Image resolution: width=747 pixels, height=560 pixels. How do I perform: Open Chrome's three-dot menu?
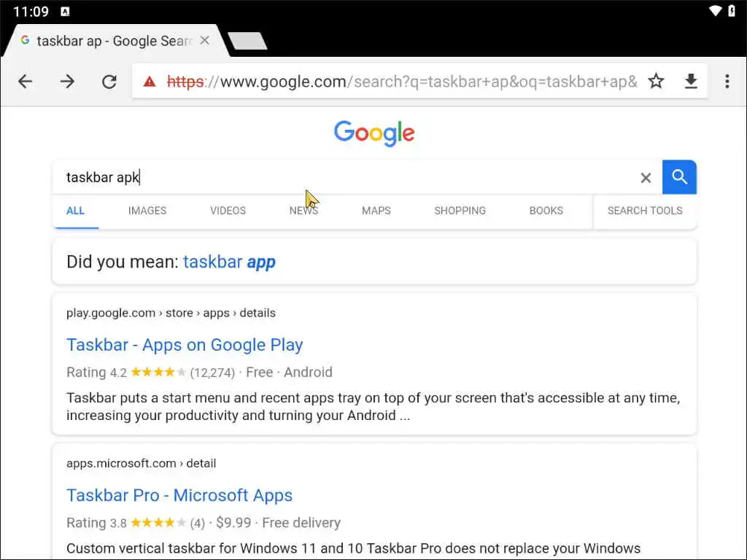(727, 82)
